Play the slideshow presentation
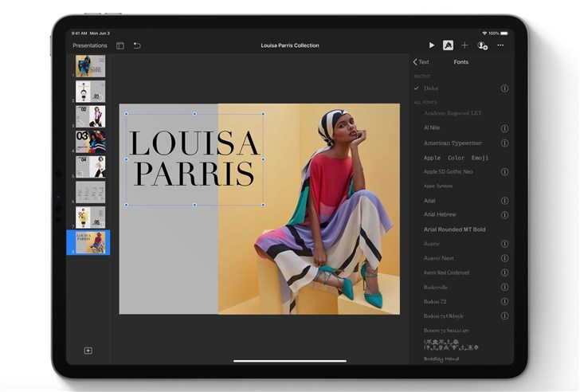This screenshot has height=392, width=580. tap(432, 45)
